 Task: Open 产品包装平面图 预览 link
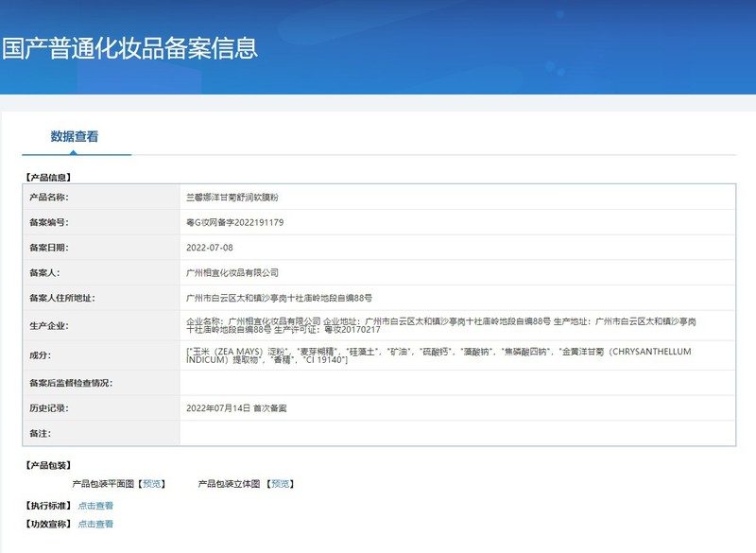(x=152, y=484)
